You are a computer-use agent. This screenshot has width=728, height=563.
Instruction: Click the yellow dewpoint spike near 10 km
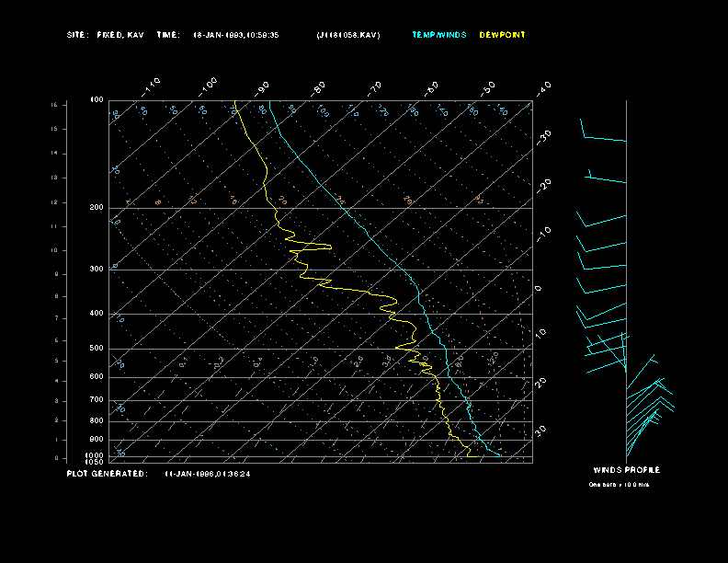pos(310,246)
